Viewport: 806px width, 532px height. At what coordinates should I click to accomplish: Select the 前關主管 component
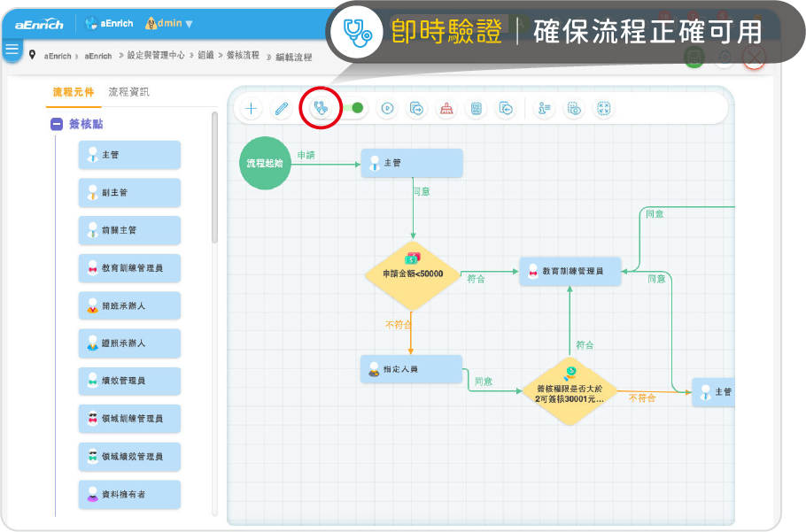coord(129,230)
